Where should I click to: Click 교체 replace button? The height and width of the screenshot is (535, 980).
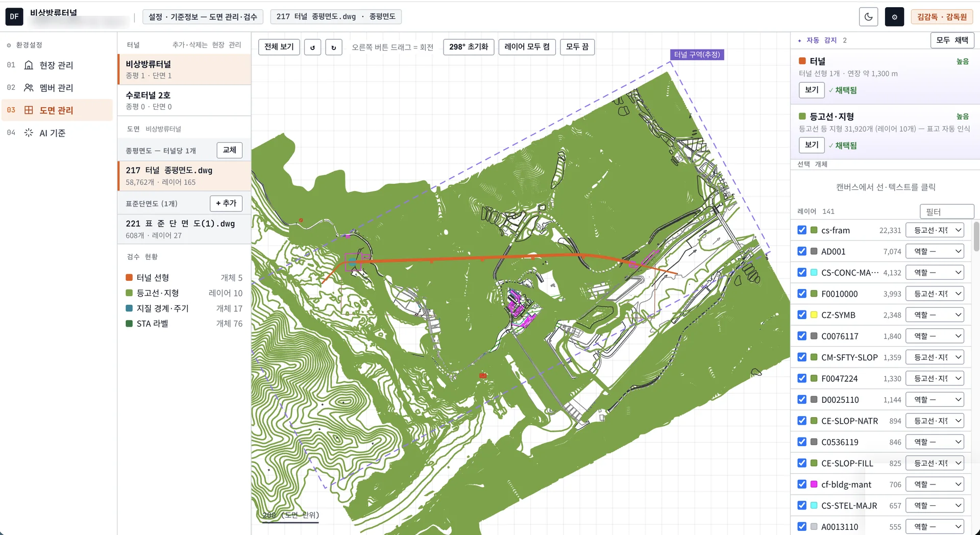coord(230,150)
